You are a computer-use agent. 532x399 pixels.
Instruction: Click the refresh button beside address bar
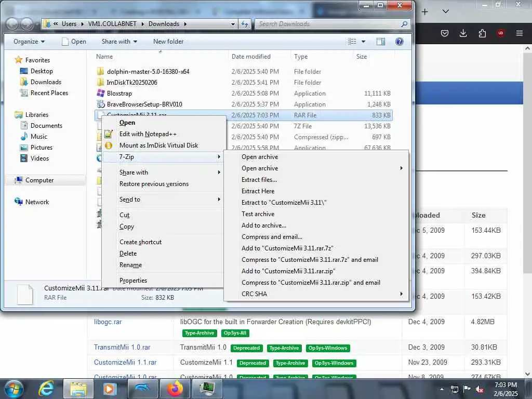(x=245, y=24)
